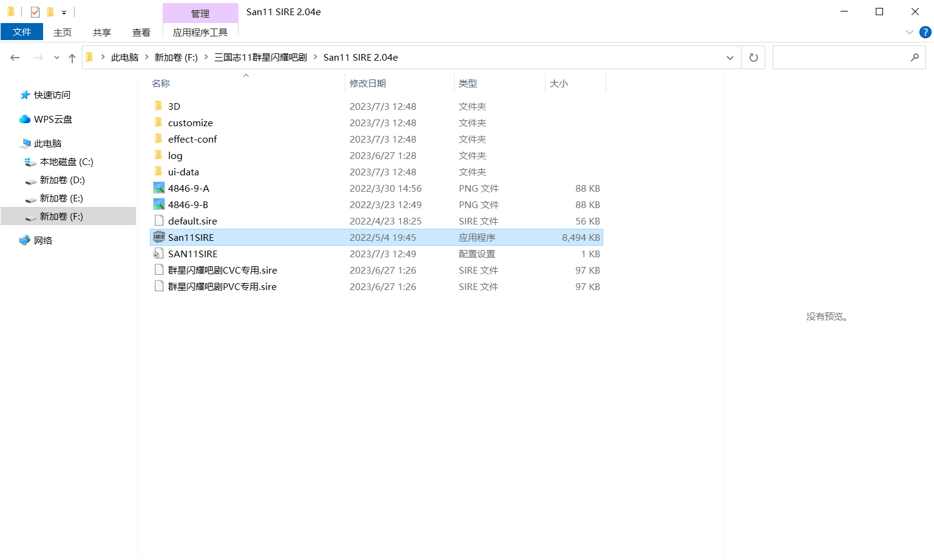Image resolution: width=934 pixels, height=560 pixels.
Task: Click the 56 KB size cell
Action: pos(587,221)
